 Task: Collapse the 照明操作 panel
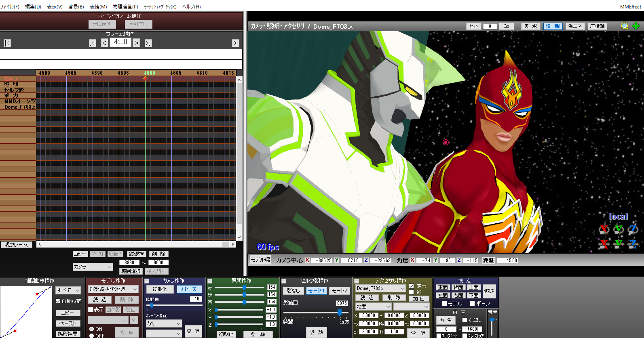[x=209, y=281]
